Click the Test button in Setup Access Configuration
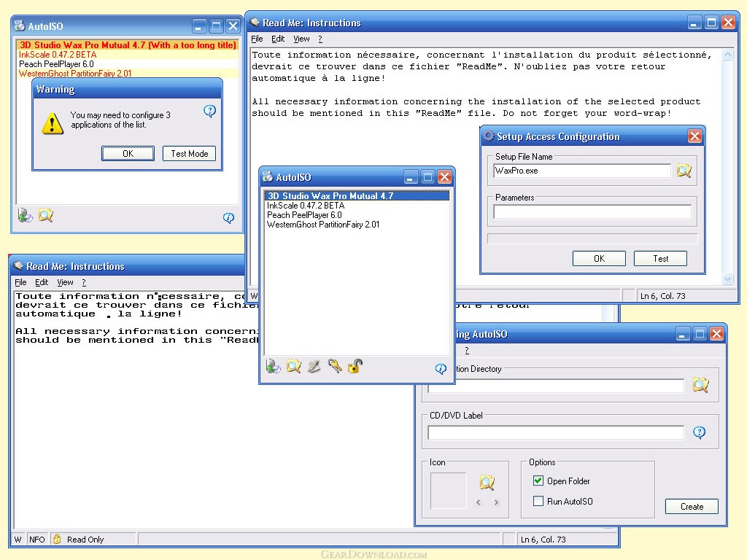Viewport: 747px width, 560px height. click(660, 259)
